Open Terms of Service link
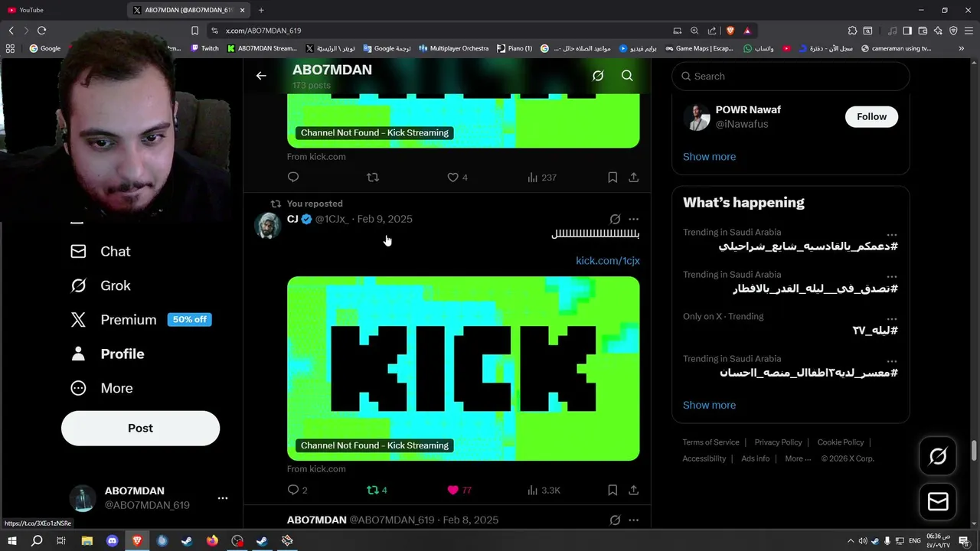The height and width of the screenshot is (551, 980). [x=710, y=442]
